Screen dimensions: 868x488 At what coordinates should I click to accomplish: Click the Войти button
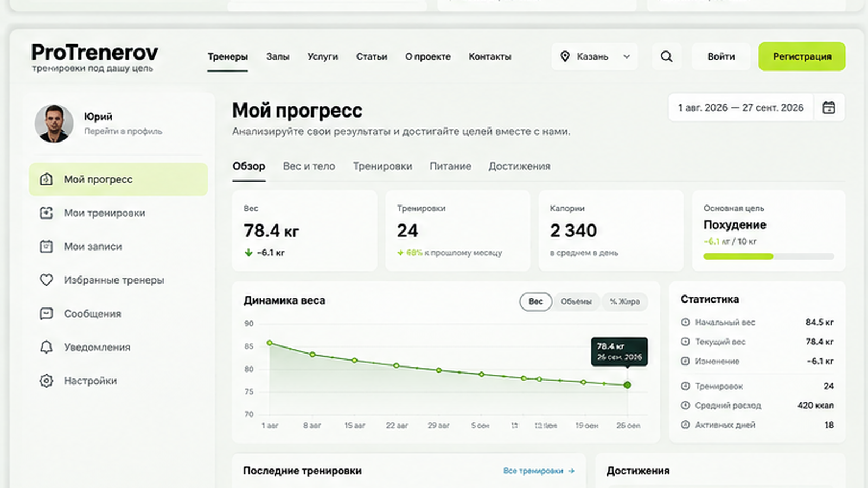(x=721, y=56)
